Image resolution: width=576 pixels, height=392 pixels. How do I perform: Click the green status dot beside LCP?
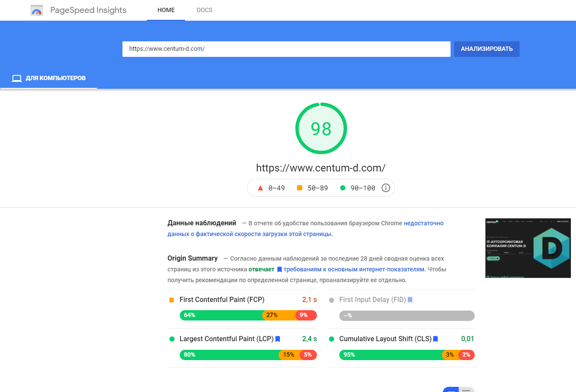(172, 339)
